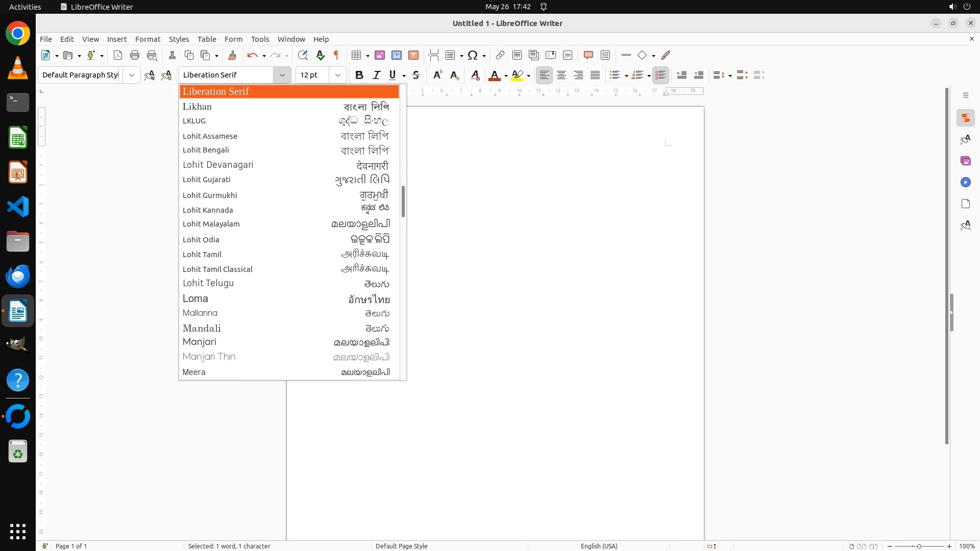Click the Clone Formatting paintbrush icon
Screen dimensions: 980x551
click(x=232, y=55)
